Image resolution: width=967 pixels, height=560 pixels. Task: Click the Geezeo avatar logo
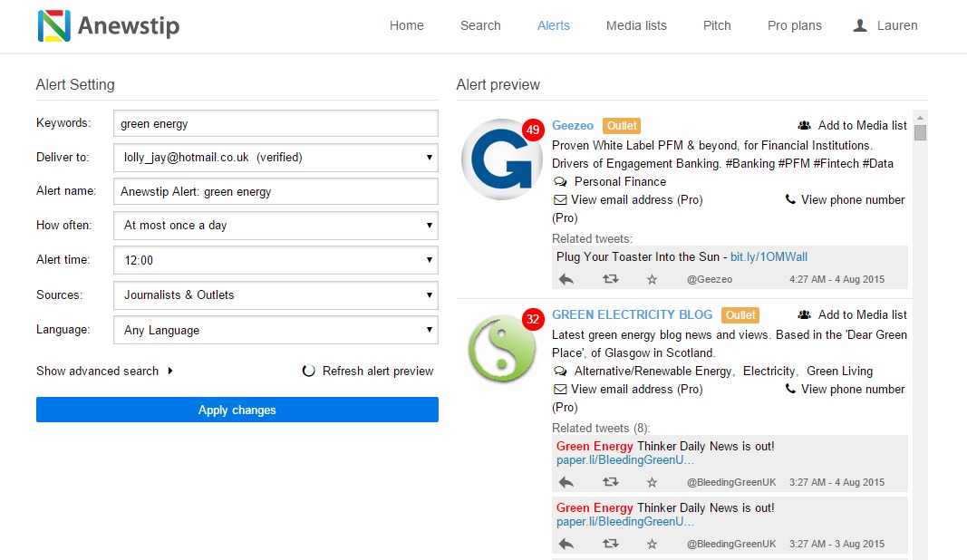coord(502,159)
